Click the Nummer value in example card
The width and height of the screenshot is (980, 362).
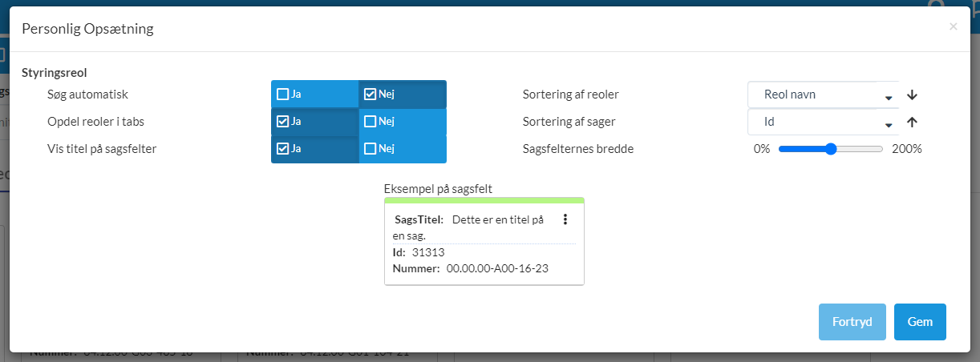tap(497, 269)
